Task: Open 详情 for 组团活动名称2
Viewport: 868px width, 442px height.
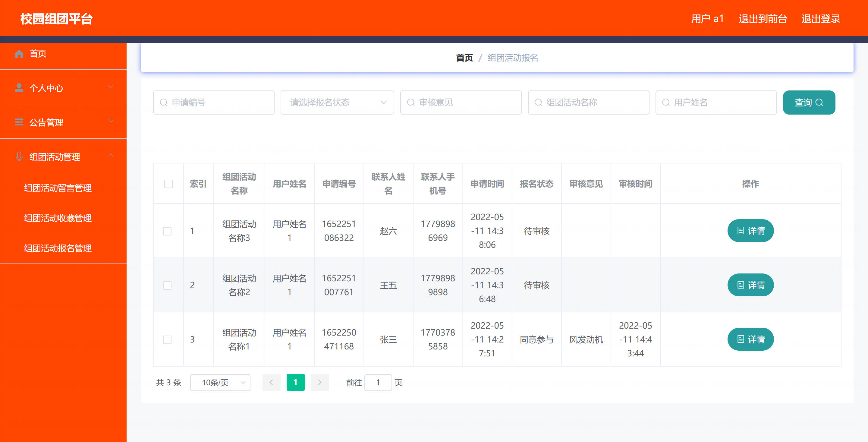Action: click(750, 285)
